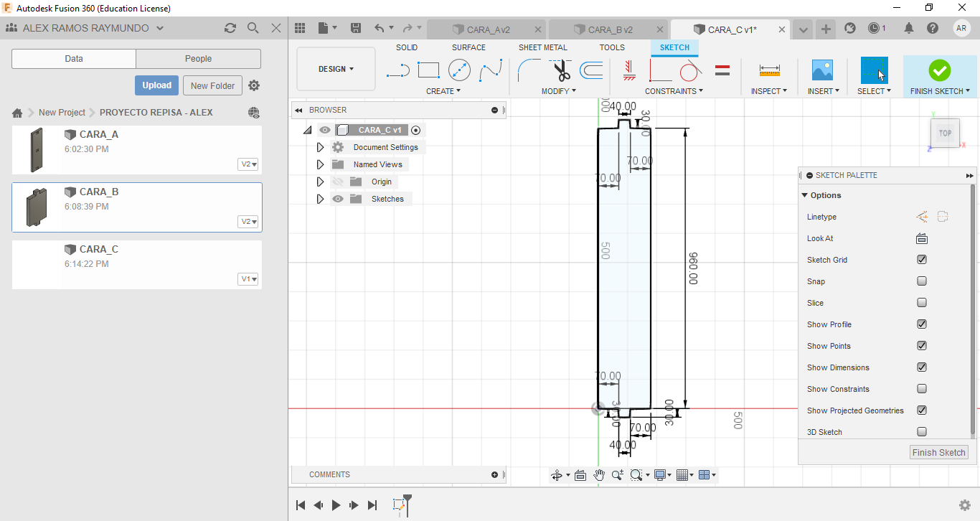Screen dimensions: 980x521
Task: Switch to the SHEET METAL tab
Action: [x=542, y=47]
